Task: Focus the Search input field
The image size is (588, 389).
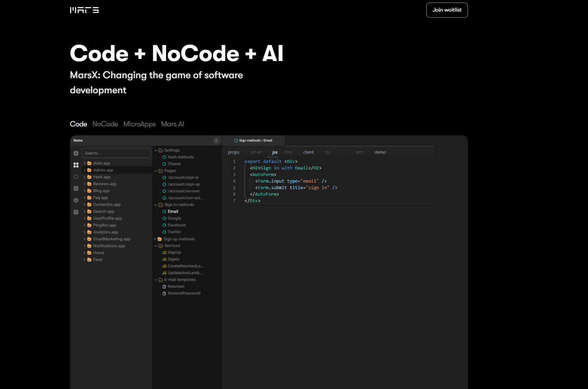Action: [116, 153]
